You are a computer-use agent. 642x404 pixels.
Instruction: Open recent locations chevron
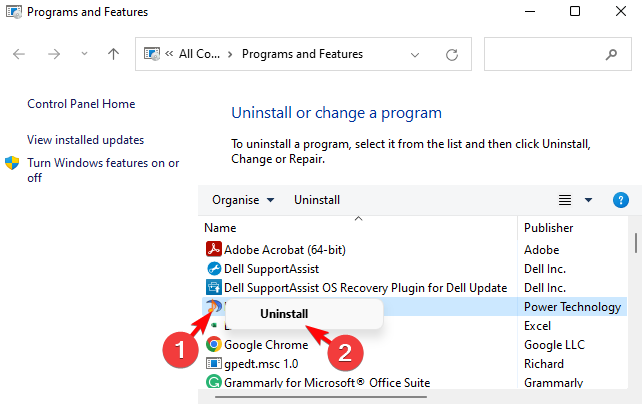pos(84,54)
